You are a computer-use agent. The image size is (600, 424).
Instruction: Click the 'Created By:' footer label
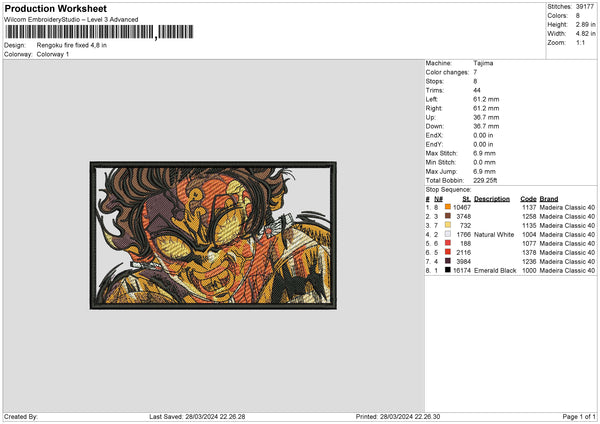pyautogui.click(x=21, y=417)
